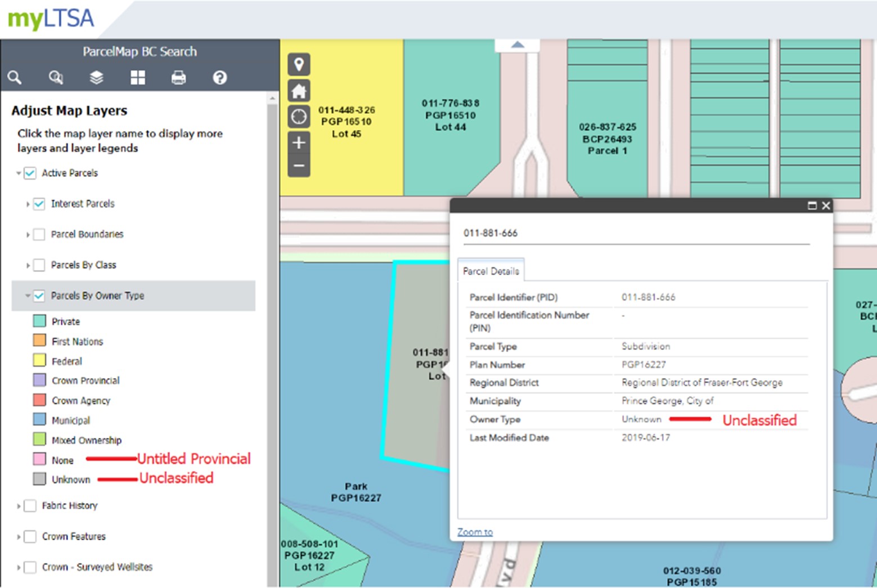
Task: Enable the Fabric History layer
Action: point(30,506)
